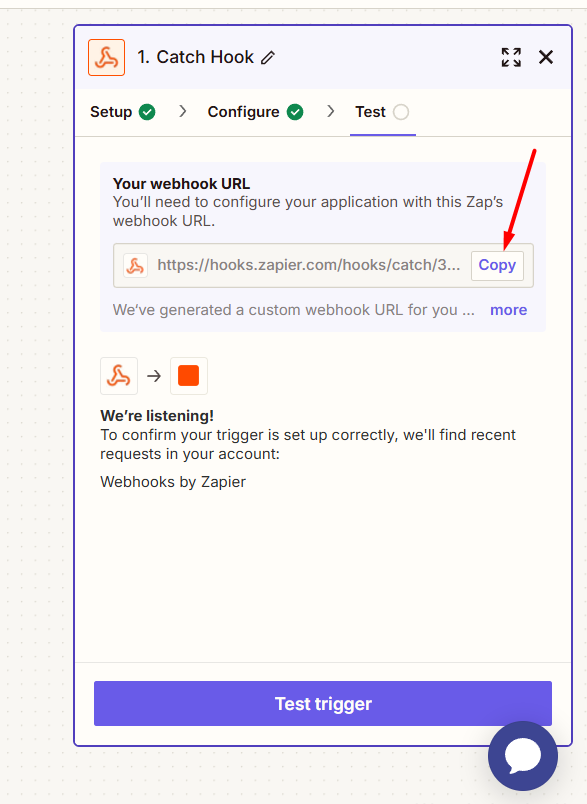
Task: Click the orange square stop icon
Action: pyautogui.click(x=189, y=376)
